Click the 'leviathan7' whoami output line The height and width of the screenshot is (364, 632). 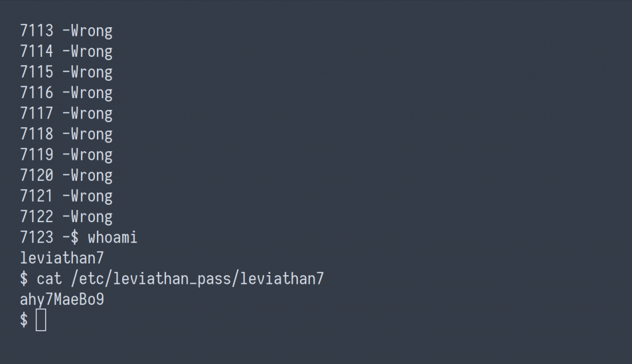pyautogui.click(x=62, y=258)
